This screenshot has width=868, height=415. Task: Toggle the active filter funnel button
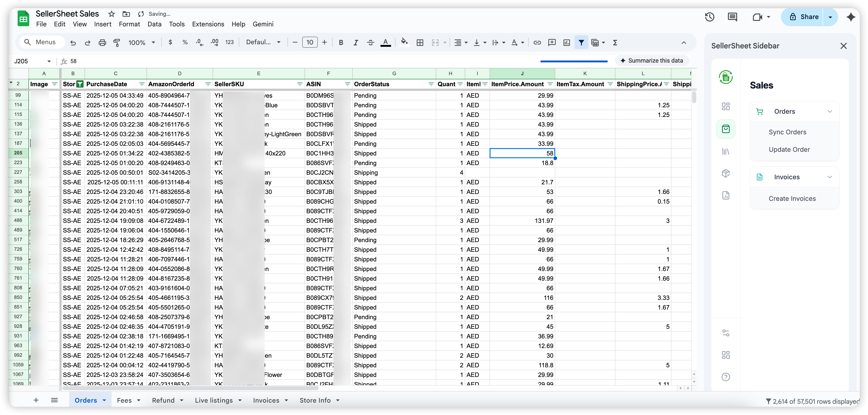(x=581, y=42)
